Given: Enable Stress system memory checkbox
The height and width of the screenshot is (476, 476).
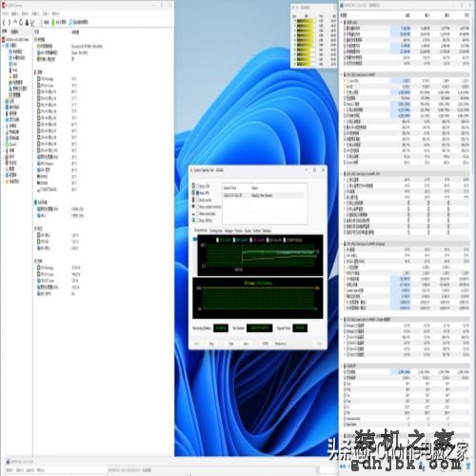Looking at the screenshot, I should pos(198,207).
